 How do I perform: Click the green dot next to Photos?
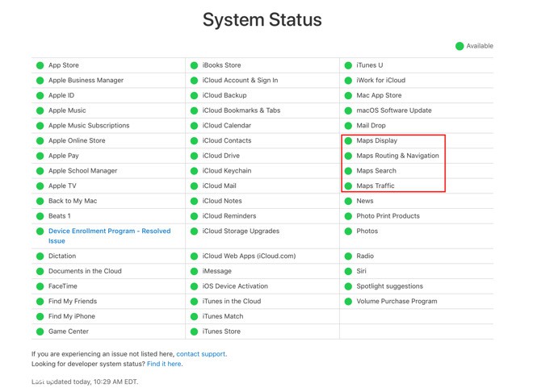[348, 231]
